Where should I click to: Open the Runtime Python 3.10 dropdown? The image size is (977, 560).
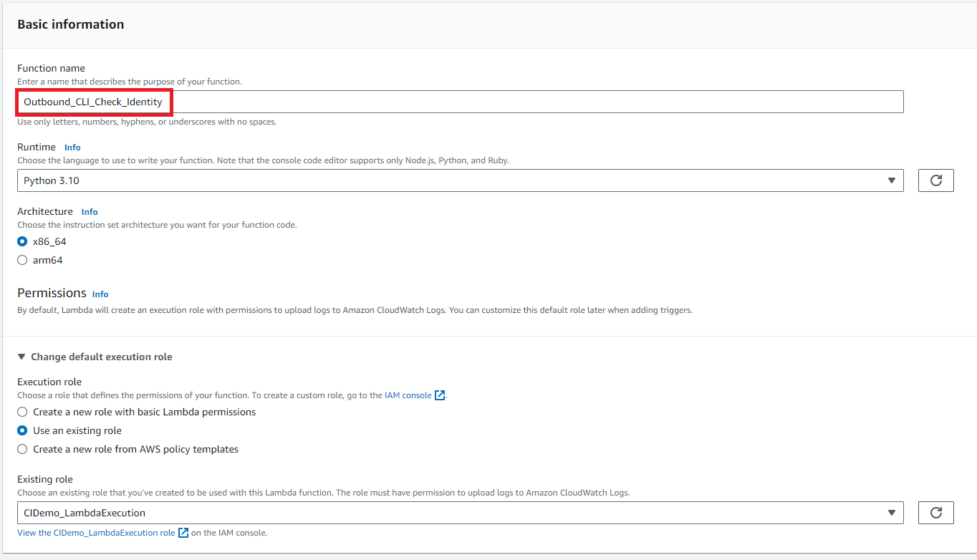coord(461,180)
